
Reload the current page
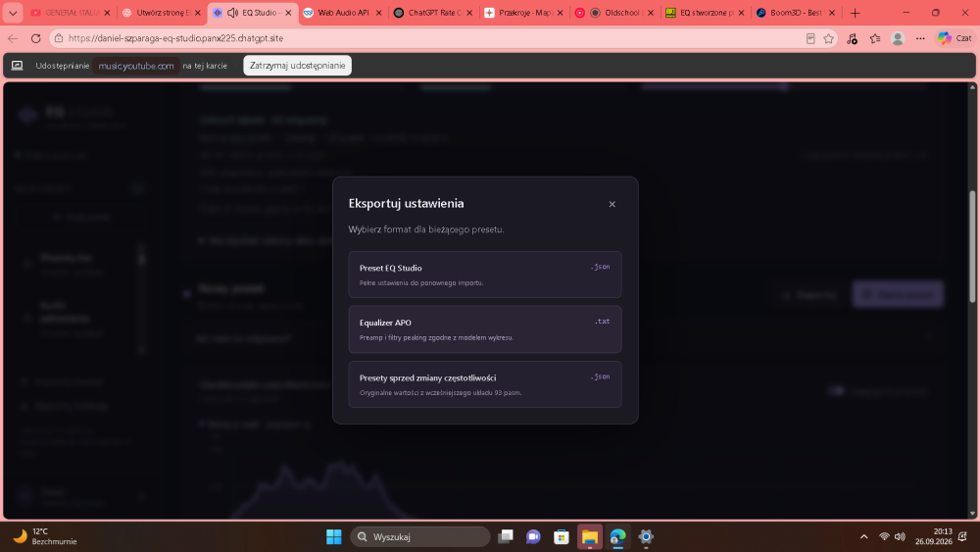pos(35,38)
